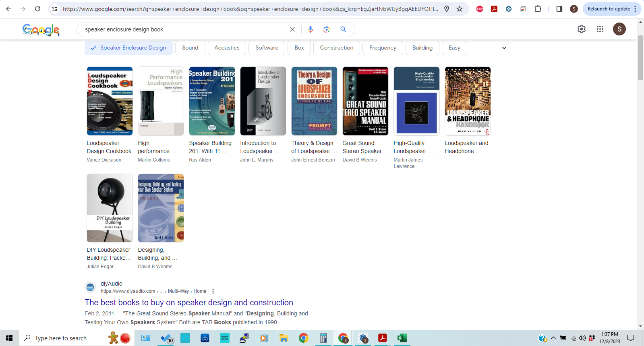Open Google Lens image search
Screen dimensions: 644x346
[327, 29]
